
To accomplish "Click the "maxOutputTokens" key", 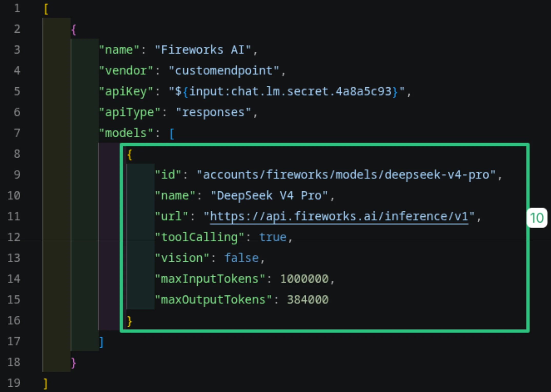I will click(x=213, y=300).
